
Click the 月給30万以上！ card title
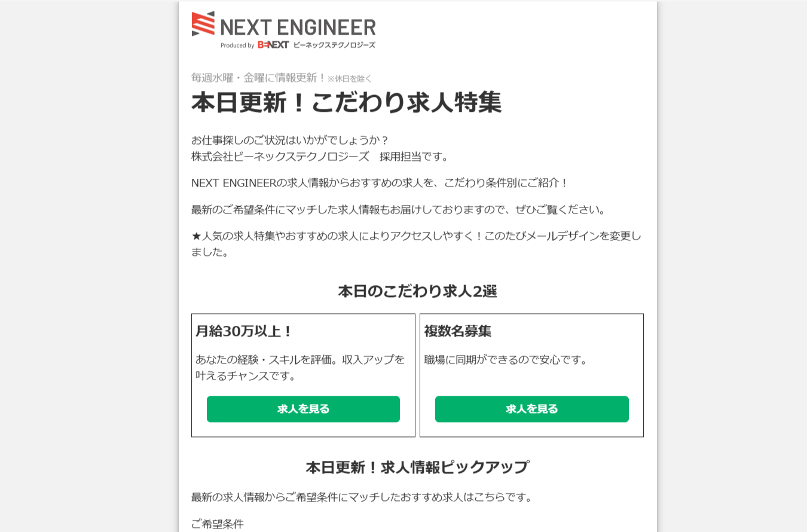244,331
